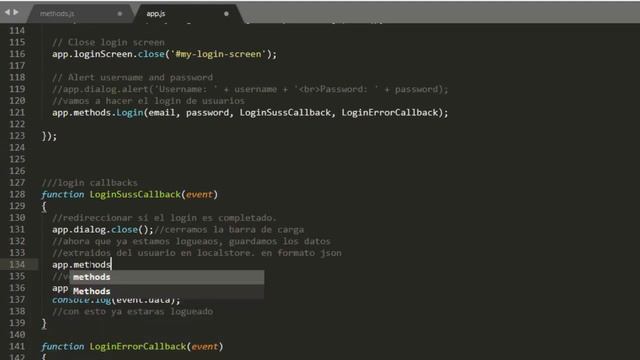Click function LoginErrorCallback definition name

(138, 347)
